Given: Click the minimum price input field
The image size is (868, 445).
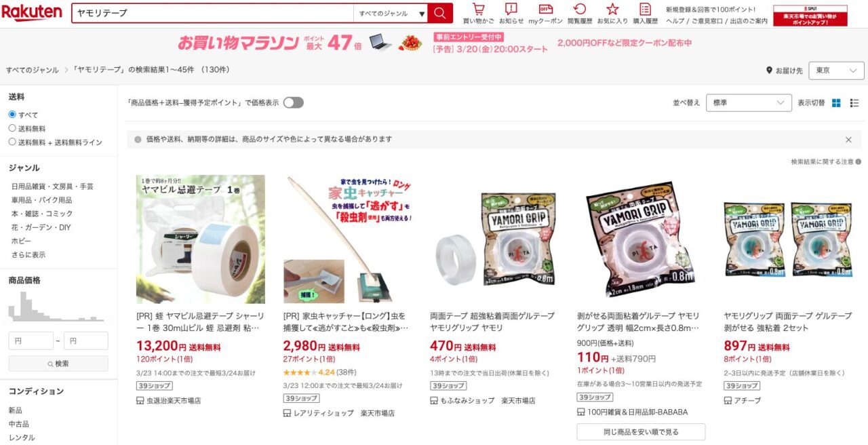Looking at the screenshot, I should [31, 341].
